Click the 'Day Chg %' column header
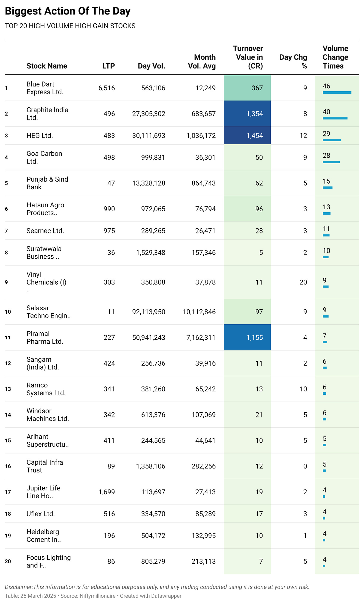 (x=293, y=62)
